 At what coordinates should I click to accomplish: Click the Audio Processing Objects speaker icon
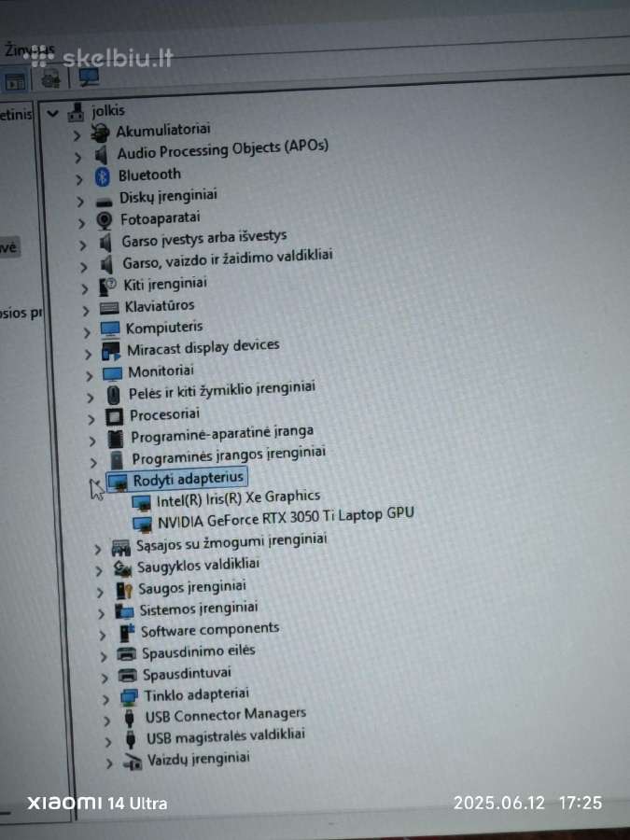[101, 155]
